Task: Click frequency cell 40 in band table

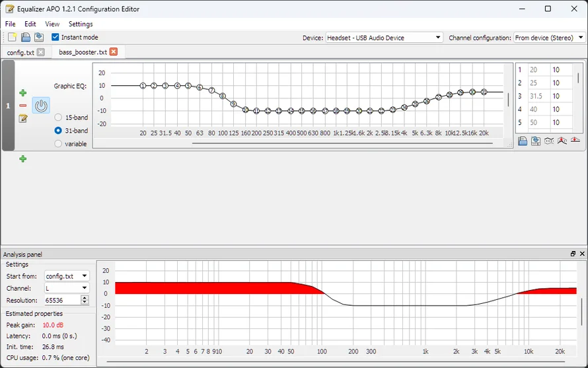Action: click(539, 109)
